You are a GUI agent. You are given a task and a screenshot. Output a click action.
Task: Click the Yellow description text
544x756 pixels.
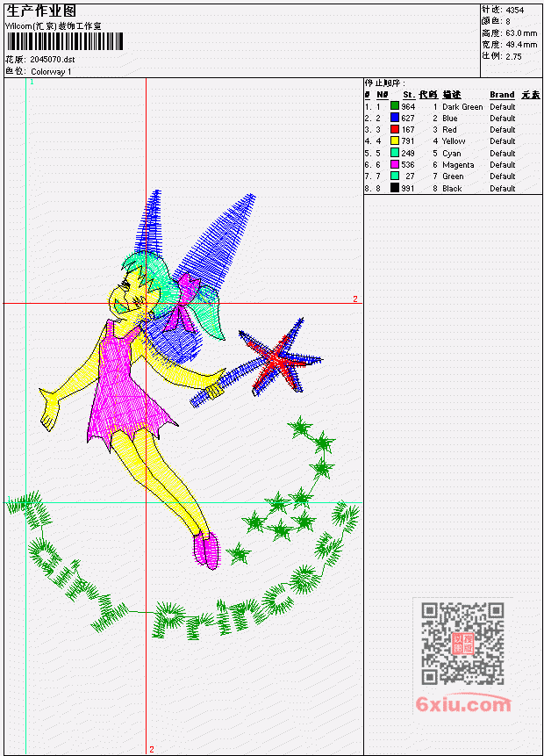point(454,141)
